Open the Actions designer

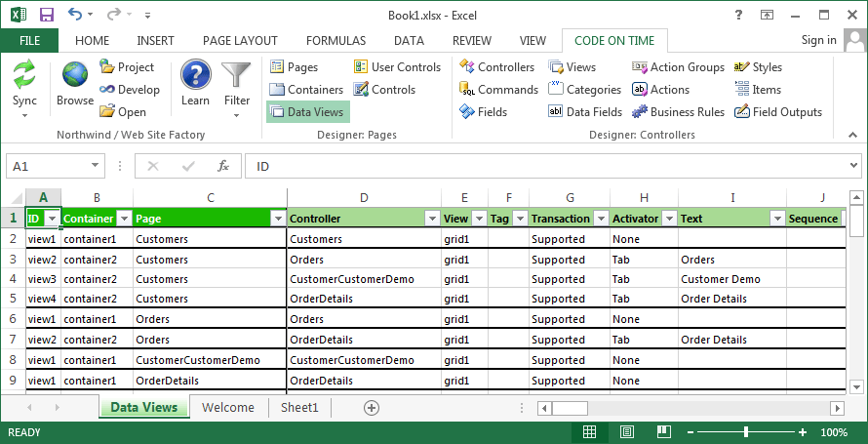point(661,90)
